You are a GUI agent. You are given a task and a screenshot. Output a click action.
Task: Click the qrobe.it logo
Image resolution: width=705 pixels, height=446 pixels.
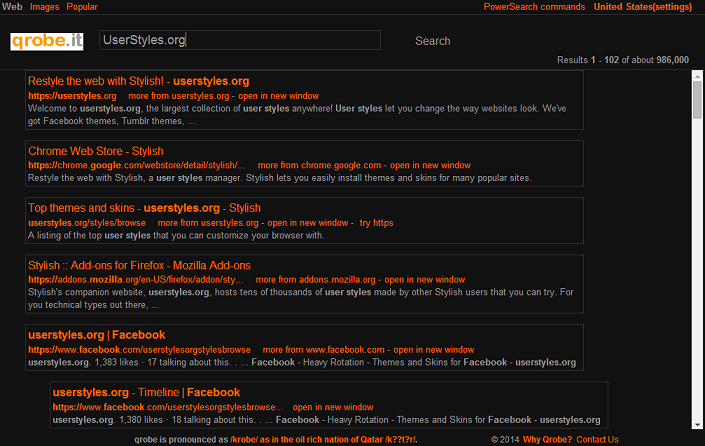click(47, 41)
